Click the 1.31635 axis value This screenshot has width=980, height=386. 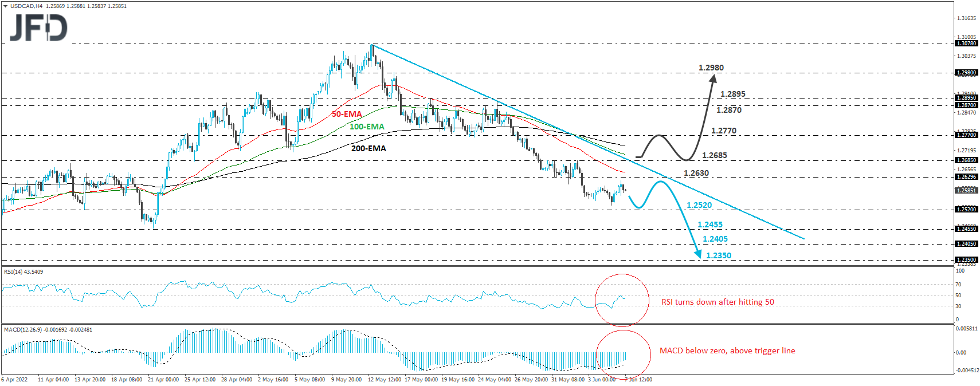[966, 18]
